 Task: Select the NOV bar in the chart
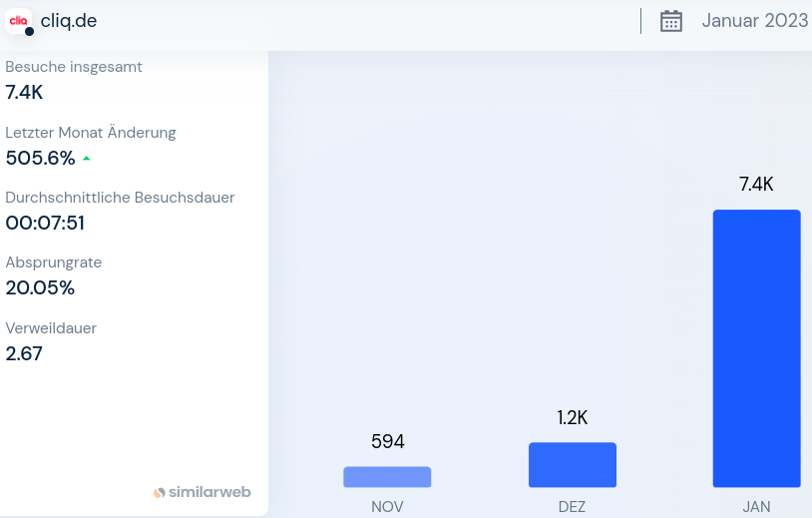tap(387, 476)
